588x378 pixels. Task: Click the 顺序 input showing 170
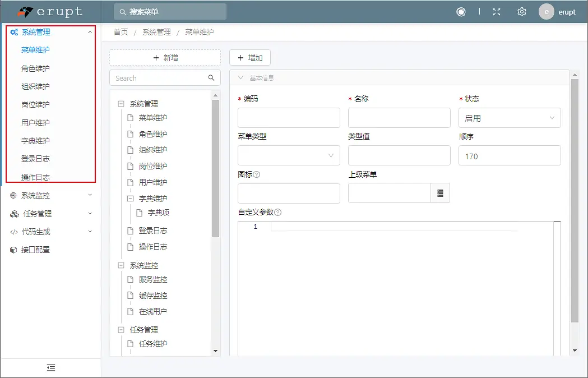(x=510, y=155)
